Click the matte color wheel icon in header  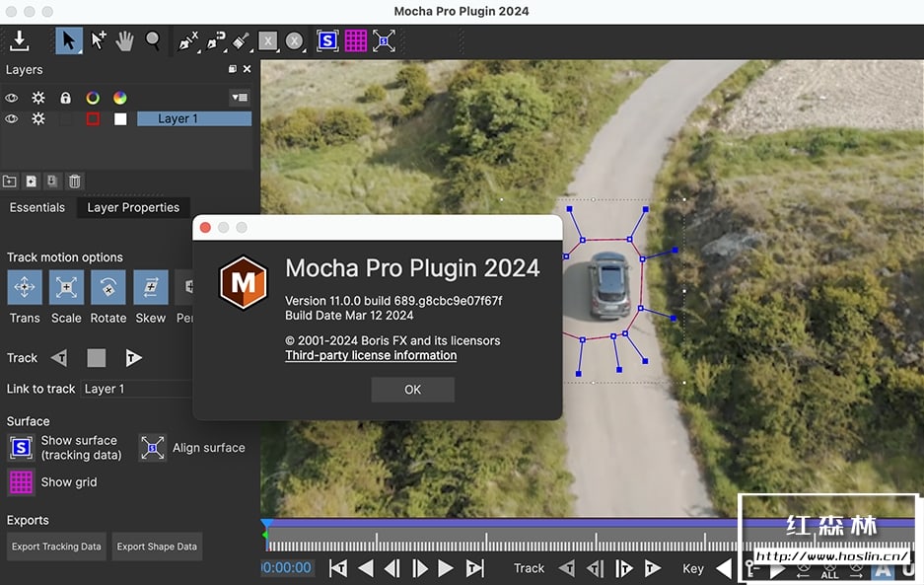(119, 98)
